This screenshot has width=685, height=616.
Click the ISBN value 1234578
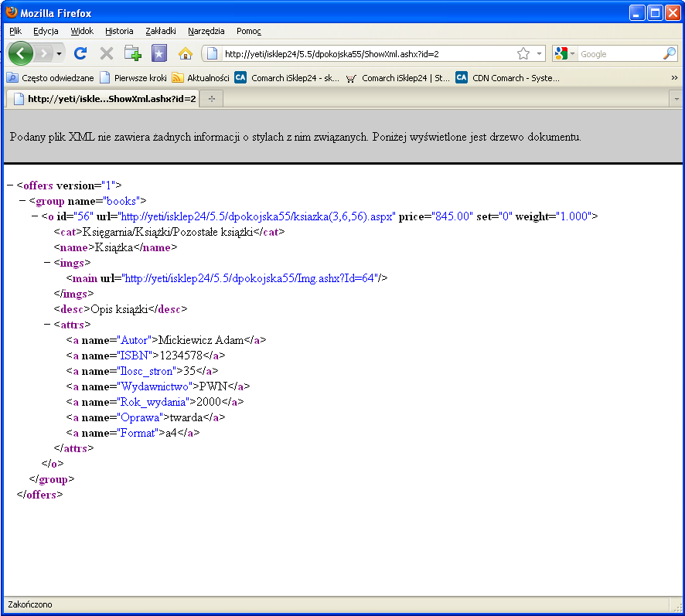click(x=181, y=356)
